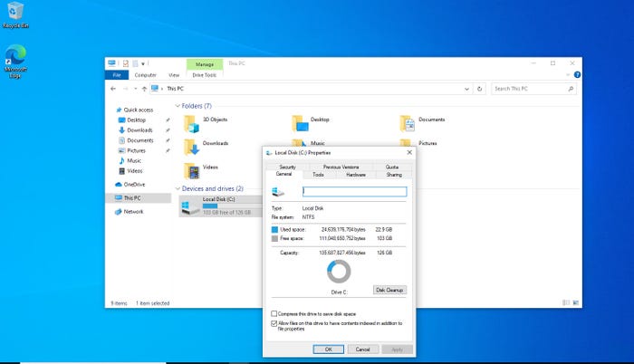634x364 pixels.
Task: Open the Drive Tools ribbon tab
Action: [x=204, y=75]
